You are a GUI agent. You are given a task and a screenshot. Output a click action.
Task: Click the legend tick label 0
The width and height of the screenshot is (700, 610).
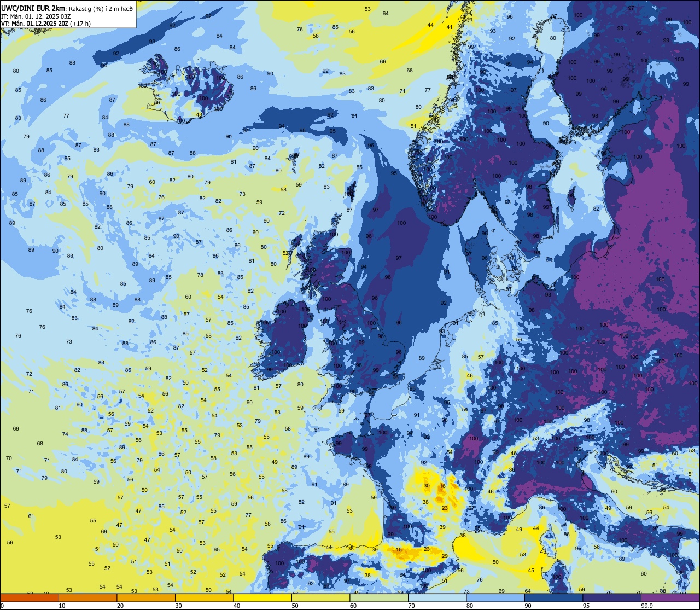point(2,606)
